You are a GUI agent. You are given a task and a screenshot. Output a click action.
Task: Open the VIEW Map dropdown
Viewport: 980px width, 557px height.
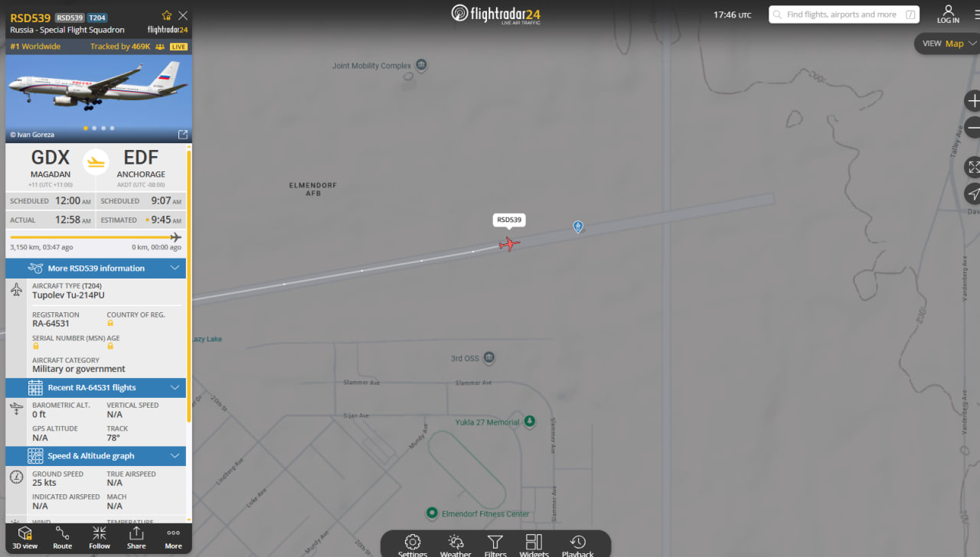coord(948,44)
